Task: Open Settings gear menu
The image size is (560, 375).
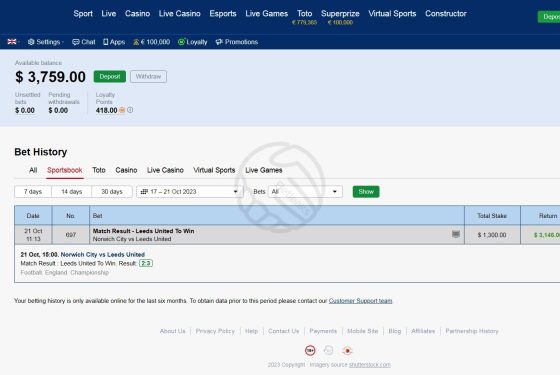Action: click(31, 42)
